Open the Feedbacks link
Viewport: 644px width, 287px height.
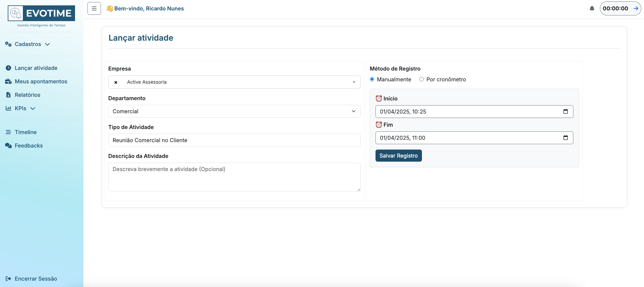(29, 146)
